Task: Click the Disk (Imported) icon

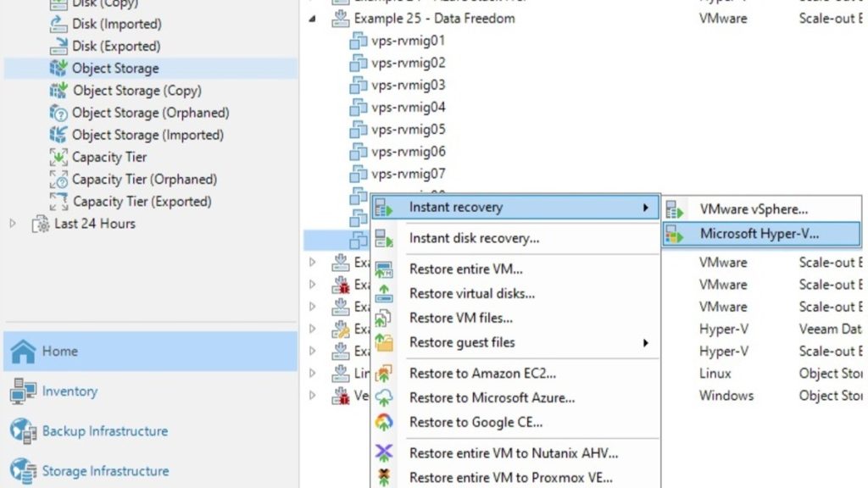Action: 58,24
